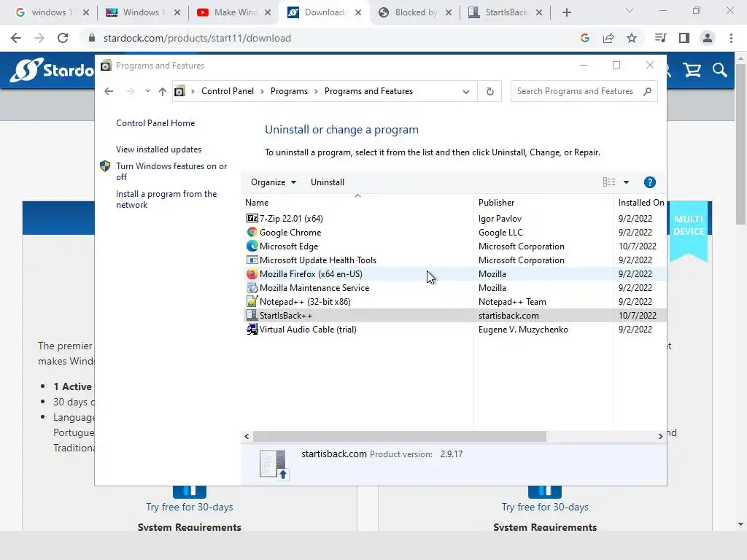
Task: Refresh the Programs and Features address bar
Action: 489,91
